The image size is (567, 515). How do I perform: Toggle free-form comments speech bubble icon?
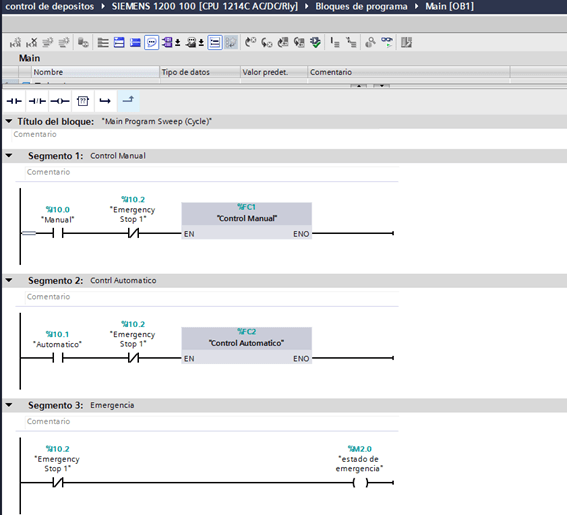tap(152, 43)
